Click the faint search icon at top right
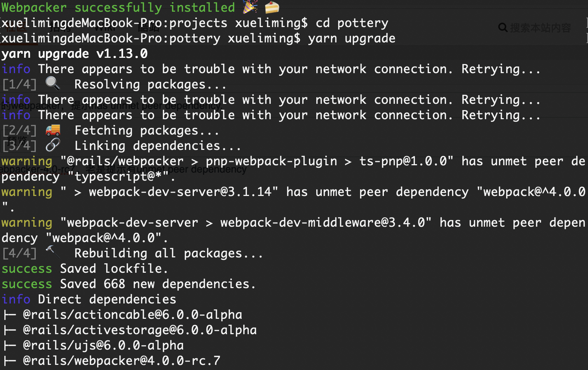Viewport: 588px width, 370px height. [x=503, y=28]
